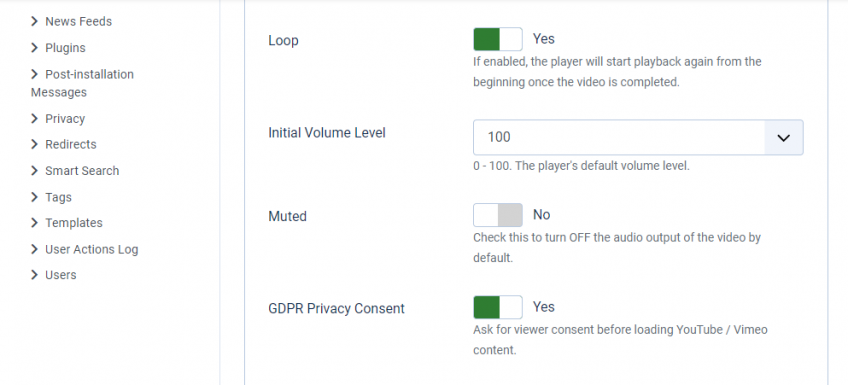Expand the Tags chevron
Viewport: 848px width, 385px height.
click(35, 197)
